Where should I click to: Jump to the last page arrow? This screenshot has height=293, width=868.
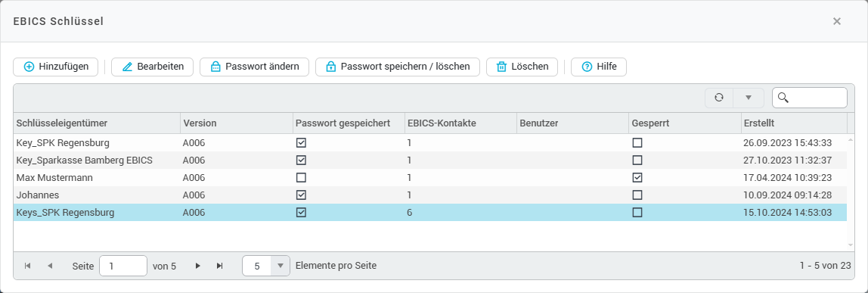[x=220, y=266]
